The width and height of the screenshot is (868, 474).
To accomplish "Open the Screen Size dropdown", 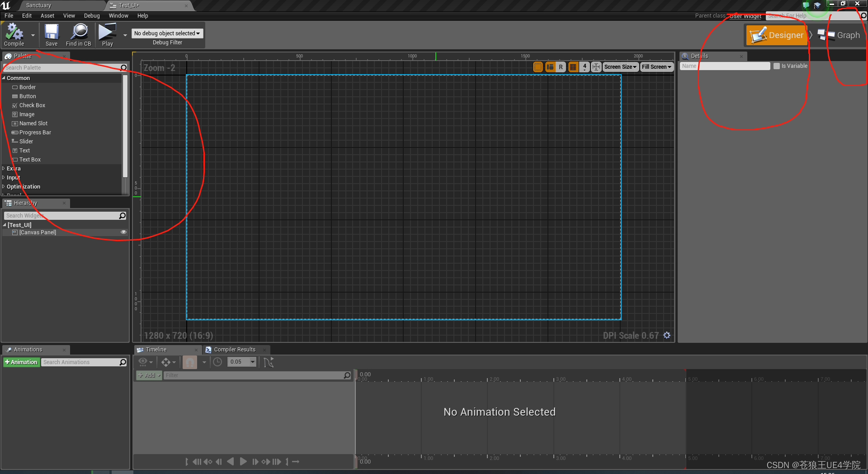I will click(620, 66).
